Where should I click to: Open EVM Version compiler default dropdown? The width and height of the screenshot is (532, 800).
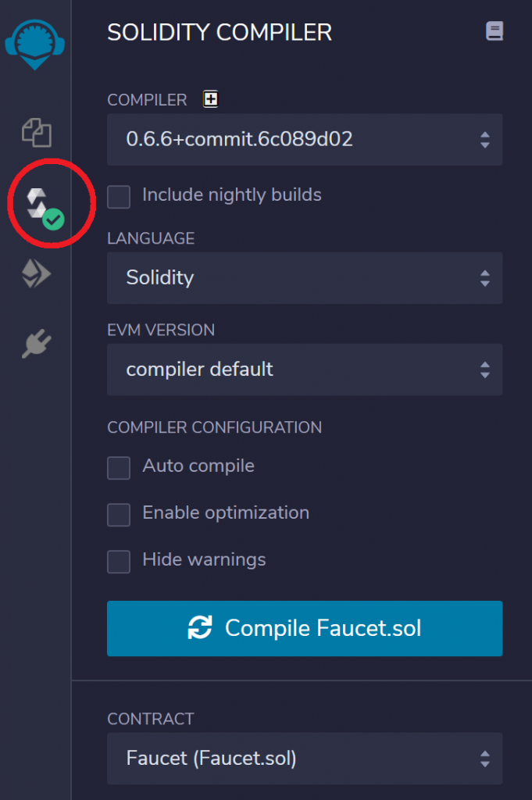click(x=305, y=370)
